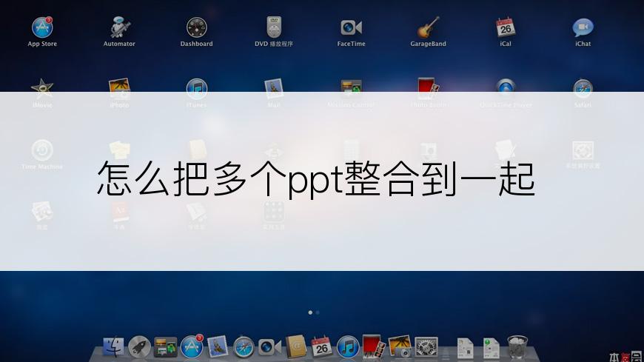The image size is (644, 362).
Task: Open Address Book in the Dock
Action: 296,346
